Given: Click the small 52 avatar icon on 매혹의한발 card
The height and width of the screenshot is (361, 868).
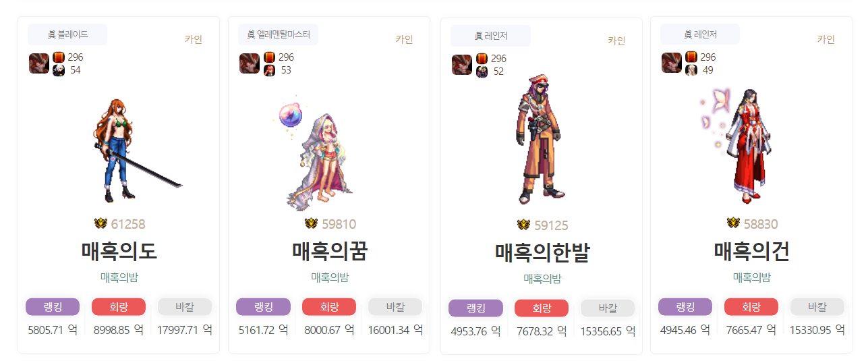Looking at the screenshot, I should (x=482, y=72).
